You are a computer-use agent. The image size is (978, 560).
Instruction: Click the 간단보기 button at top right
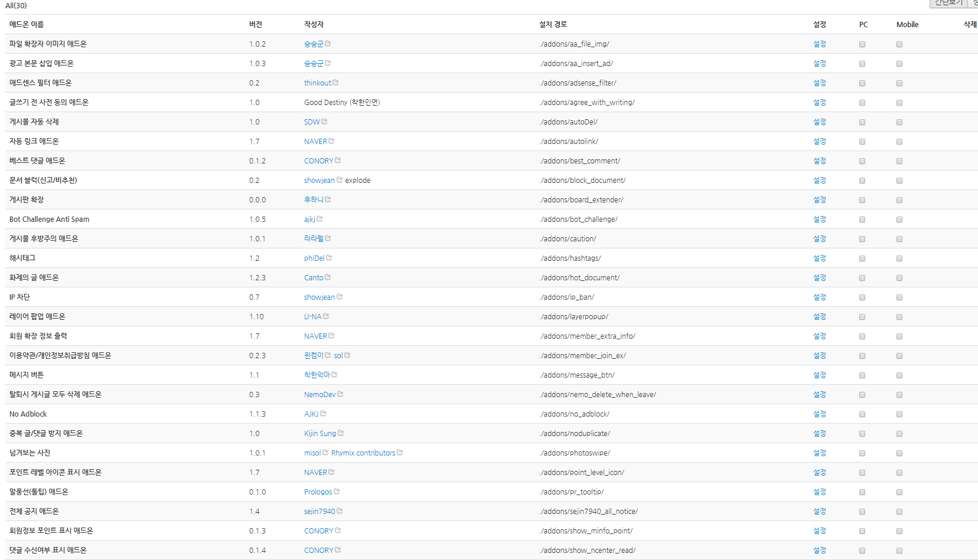948,3
